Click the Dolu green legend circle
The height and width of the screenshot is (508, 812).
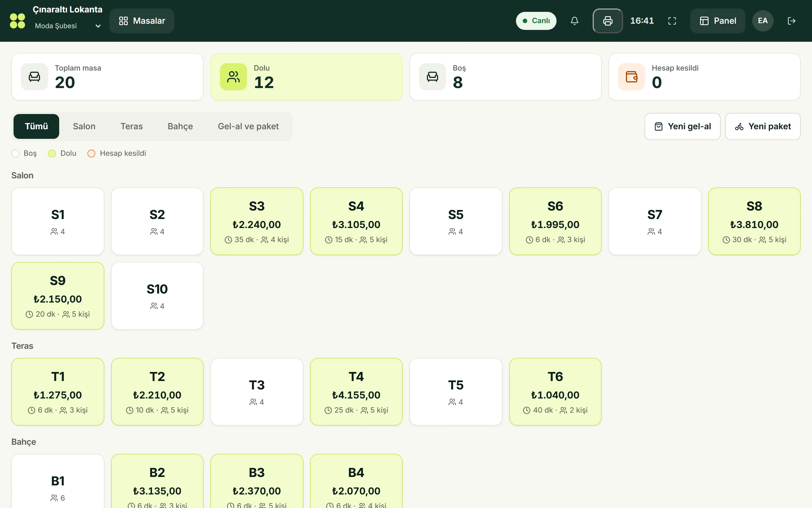52,154
